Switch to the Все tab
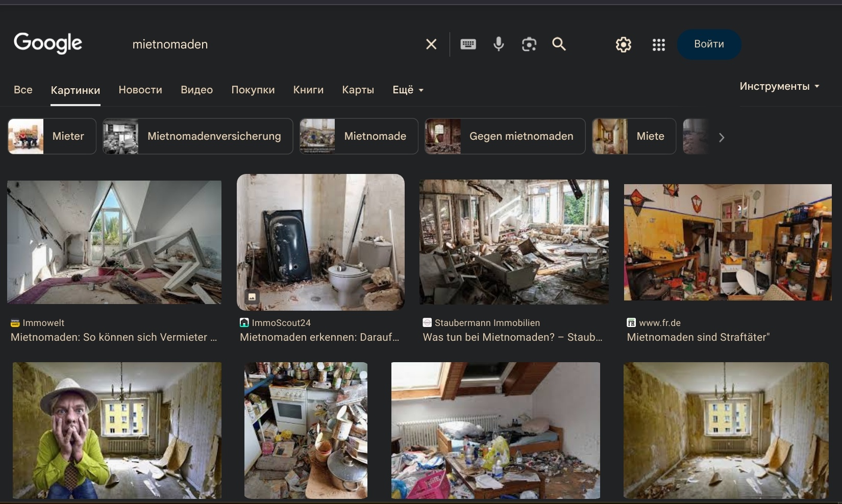The image size is (842, 504). (x=23, y=90)
